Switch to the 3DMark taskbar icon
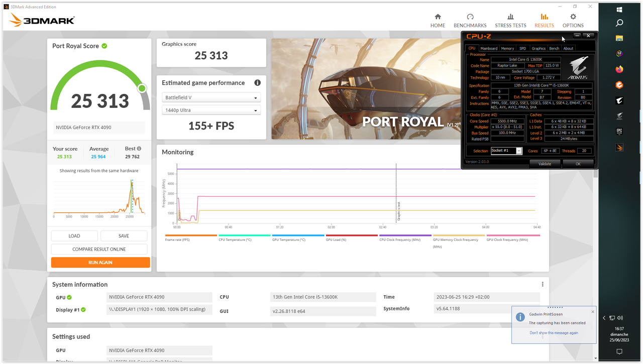 point(619,148)
